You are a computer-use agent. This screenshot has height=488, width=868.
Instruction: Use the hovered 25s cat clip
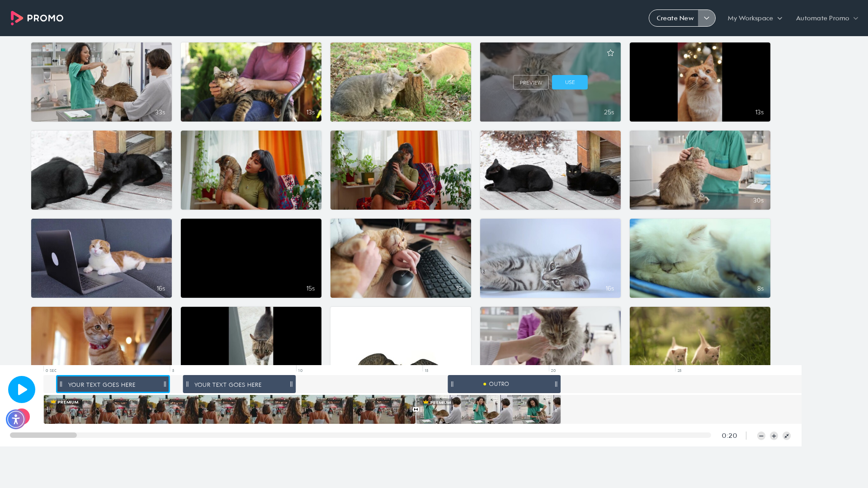[570, 82]
